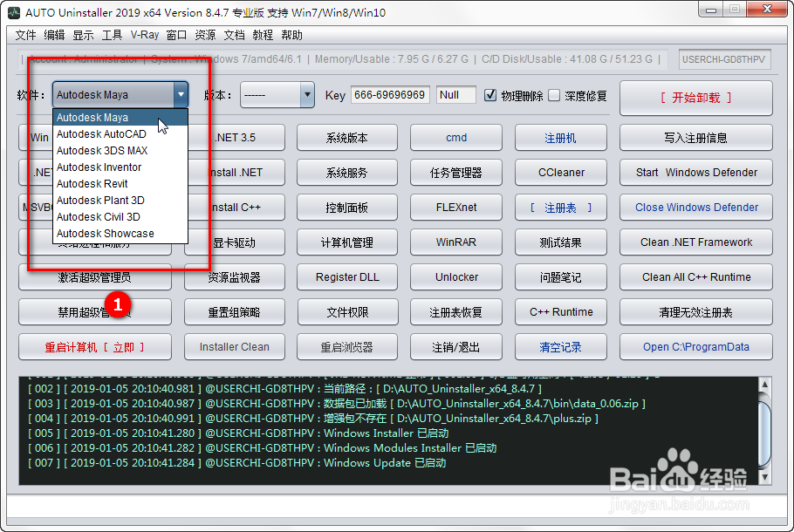
Task: Open the 资源 menu
Action: pos(205,35)
